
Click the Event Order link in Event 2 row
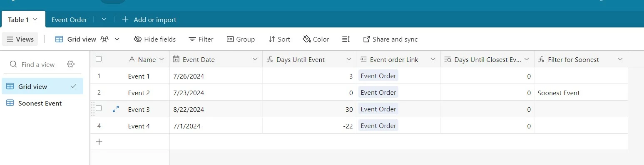coord(378,92)
